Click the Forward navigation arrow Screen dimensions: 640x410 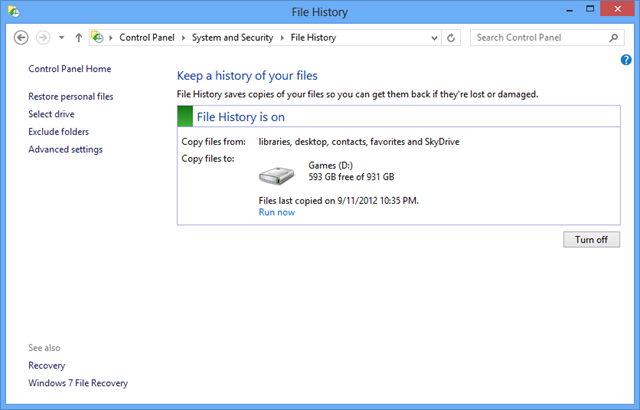tap(43, 37)
